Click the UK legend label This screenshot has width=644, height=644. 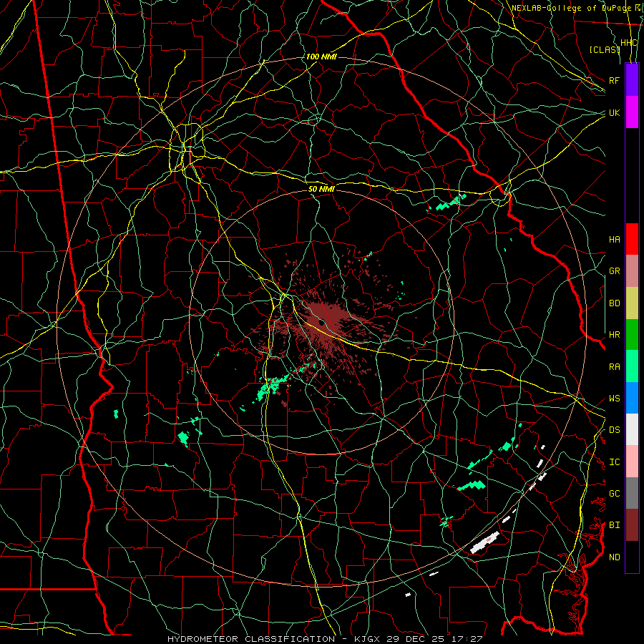click(x=614, y=112)
